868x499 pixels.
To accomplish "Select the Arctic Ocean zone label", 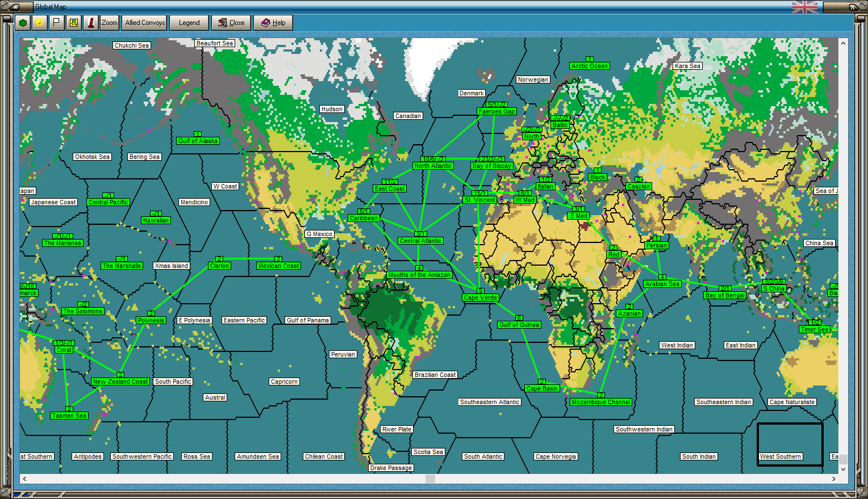I will (590, 66).
